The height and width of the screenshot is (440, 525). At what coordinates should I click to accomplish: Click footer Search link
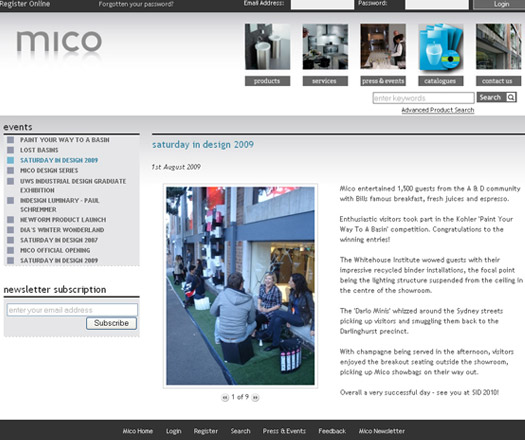click(x=240, y=431)
